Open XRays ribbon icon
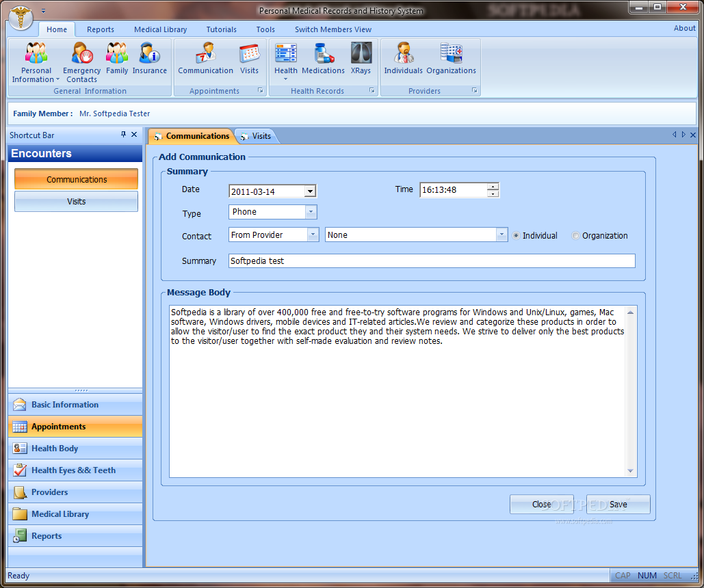 click(361, 58)
